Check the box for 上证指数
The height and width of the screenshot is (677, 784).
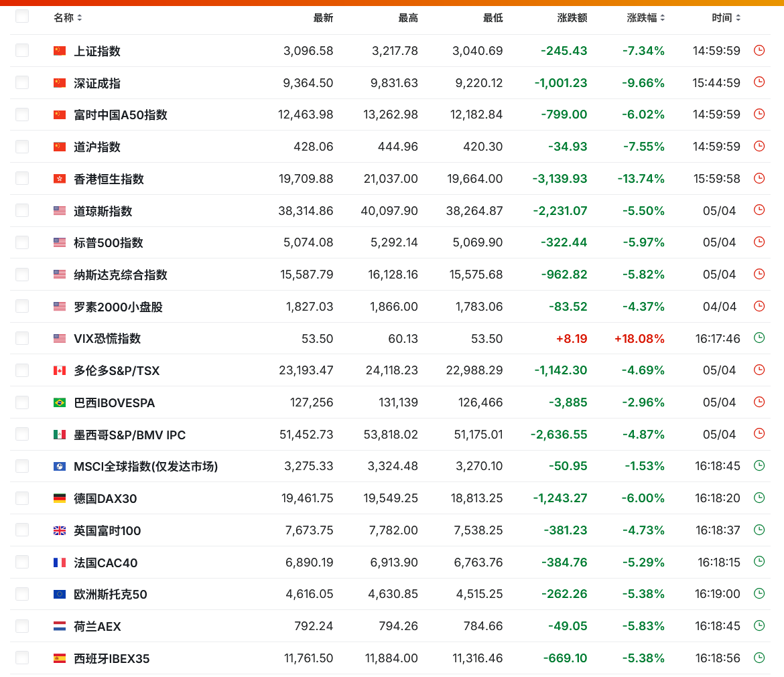click(x=22, y=50)
